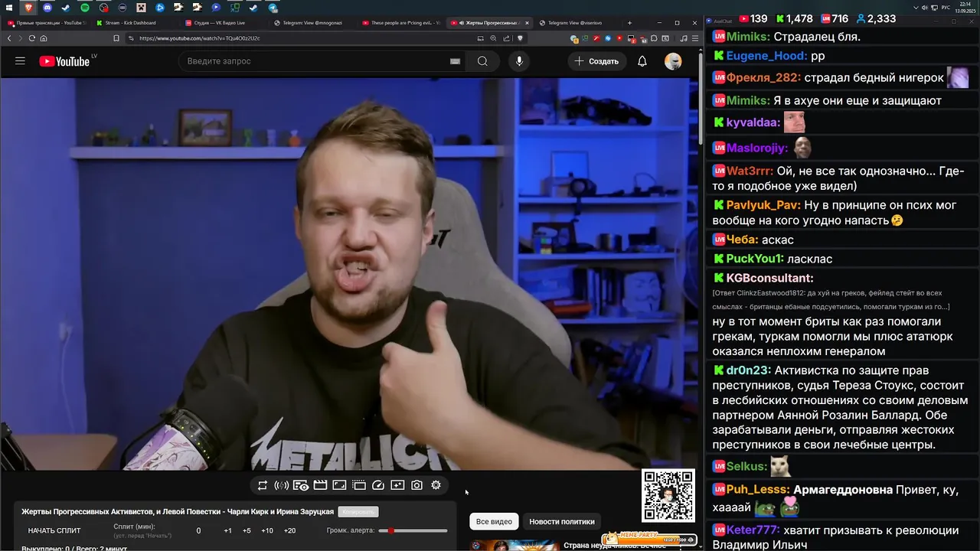The image size is (980, 551).
Task: Switch to Студия — VK Видео Live tab
Action: click(x=224, y=23)
